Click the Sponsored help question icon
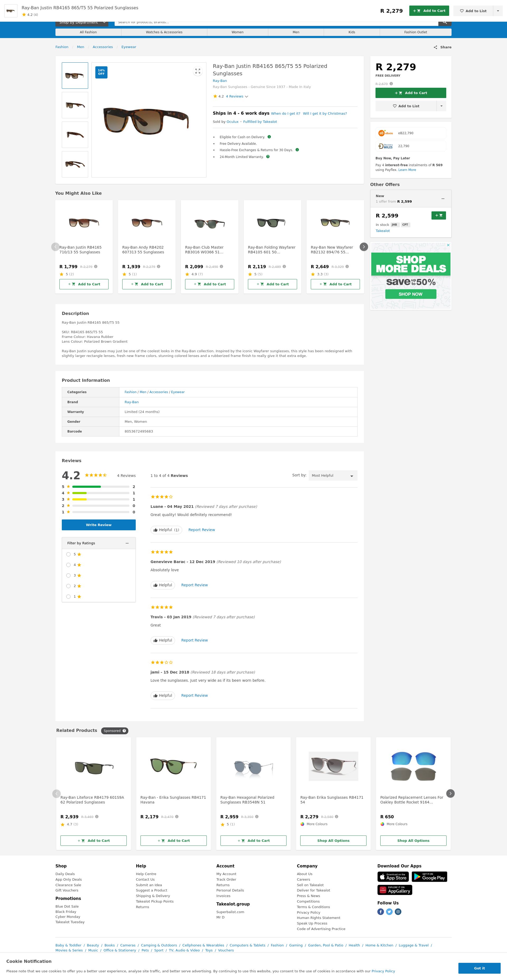This screenshot has width=507, height=980. [x=124, y=731]
